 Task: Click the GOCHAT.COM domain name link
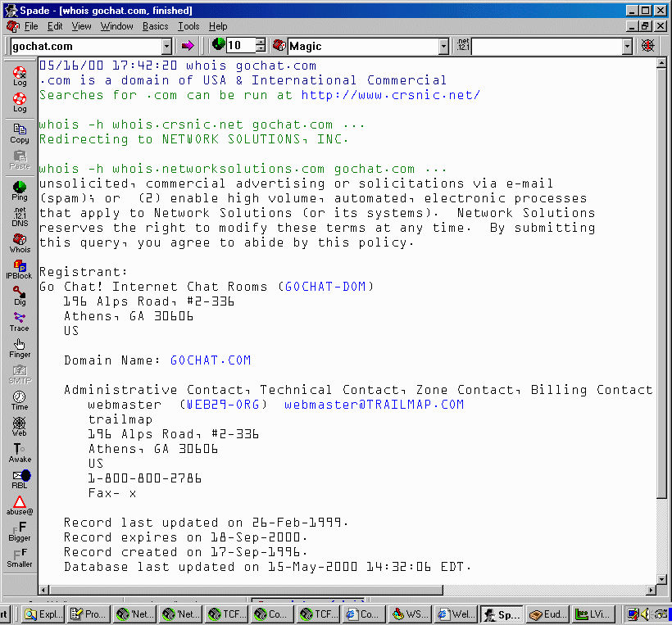(211, 360)
